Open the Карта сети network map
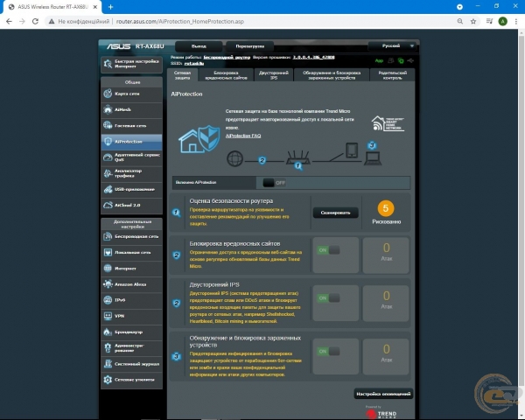This screenshot has height=420, width=525. coord(131,94)
